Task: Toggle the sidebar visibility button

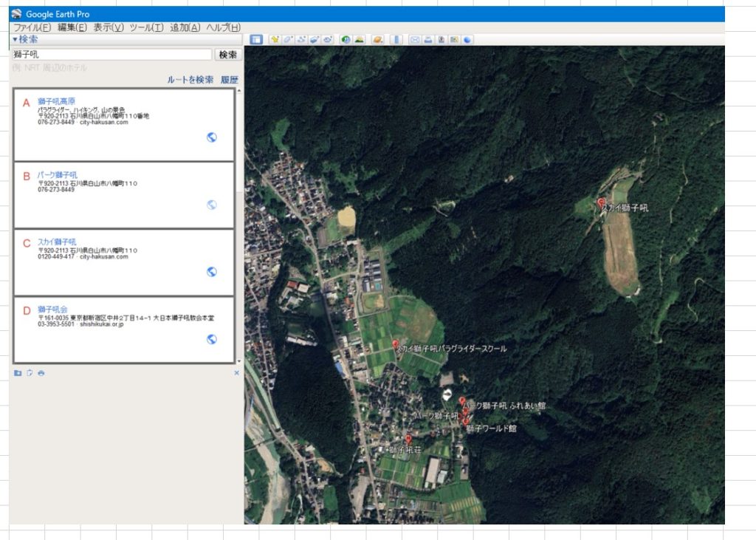Action: (256, 40)
